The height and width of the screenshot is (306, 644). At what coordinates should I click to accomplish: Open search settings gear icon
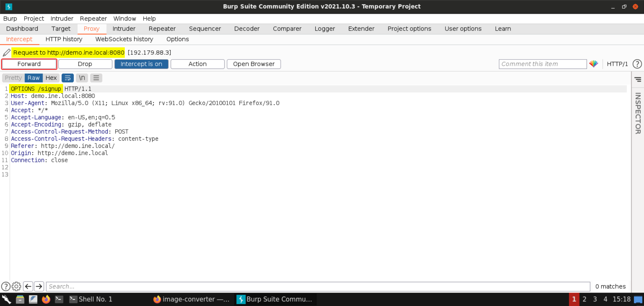(x=16, y=287)
